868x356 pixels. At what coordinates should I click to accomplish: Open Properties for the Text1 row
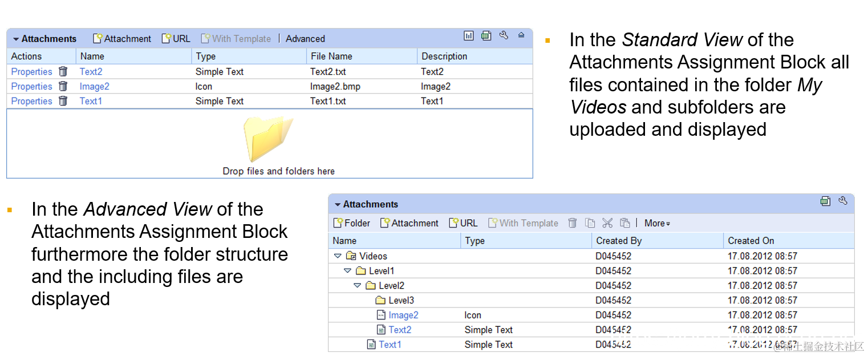(x=31, y=102)
